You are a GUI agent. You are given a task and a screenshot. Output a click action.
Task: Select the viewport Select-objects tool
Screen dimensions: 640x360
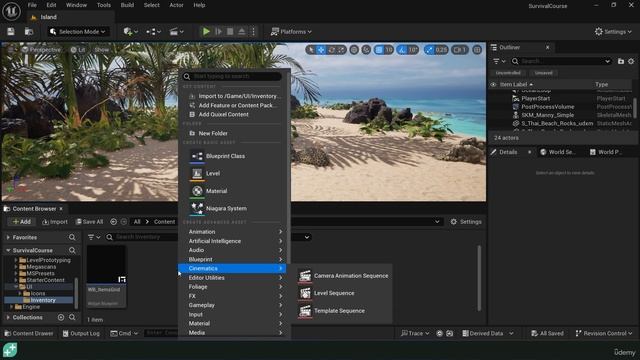311,50
